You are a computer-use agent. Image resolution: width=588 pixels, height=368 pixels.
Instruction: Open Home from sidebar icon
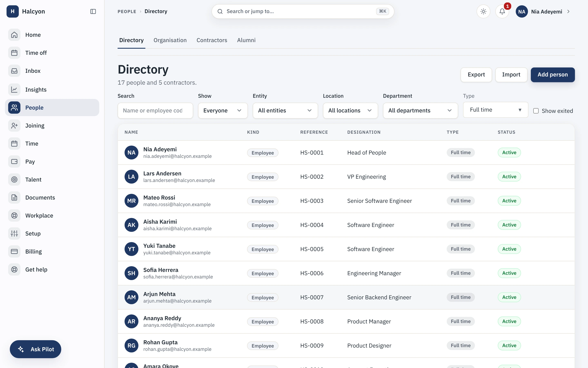pos(14,35)
